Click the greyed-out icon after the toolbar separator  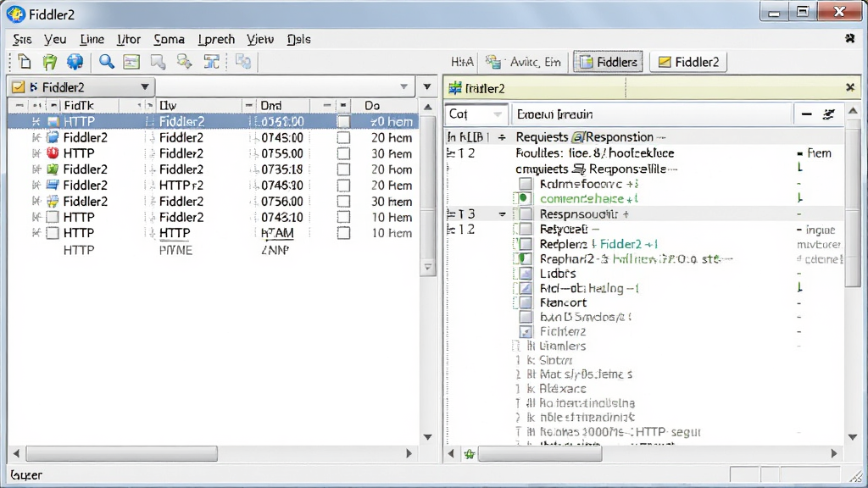click(243, 61)
